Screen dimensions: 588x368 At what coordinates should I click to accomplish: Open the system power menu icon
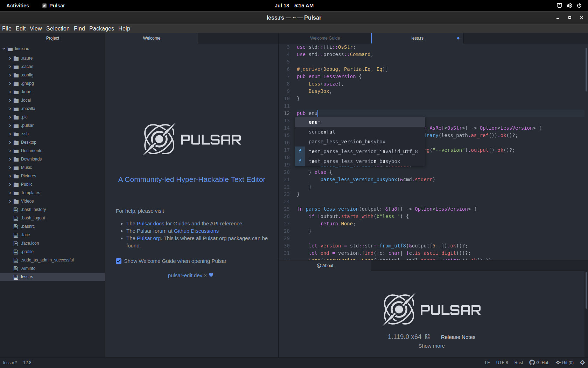tap(579, 6)
